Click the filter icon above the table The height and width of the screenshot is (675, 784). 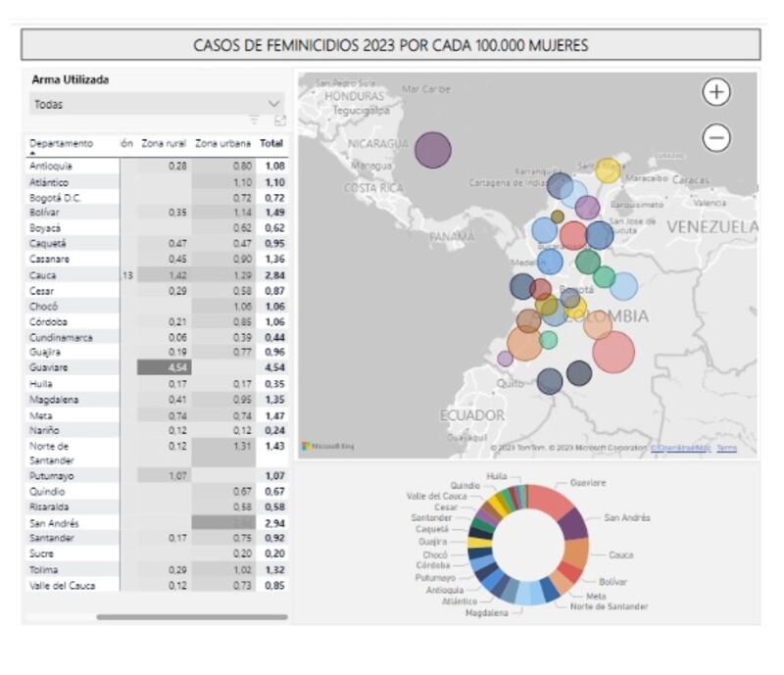(254, 121)
